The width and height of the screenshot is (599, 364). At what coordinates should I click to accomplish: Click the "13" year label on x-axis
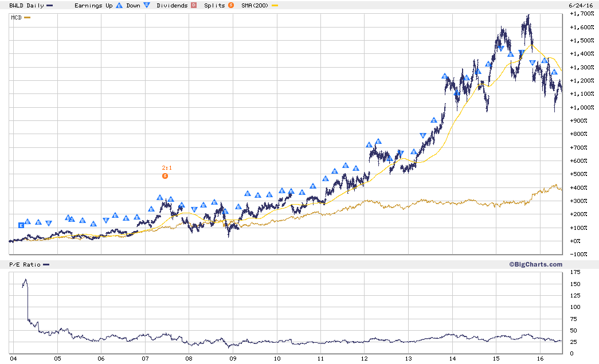point(408,358)
